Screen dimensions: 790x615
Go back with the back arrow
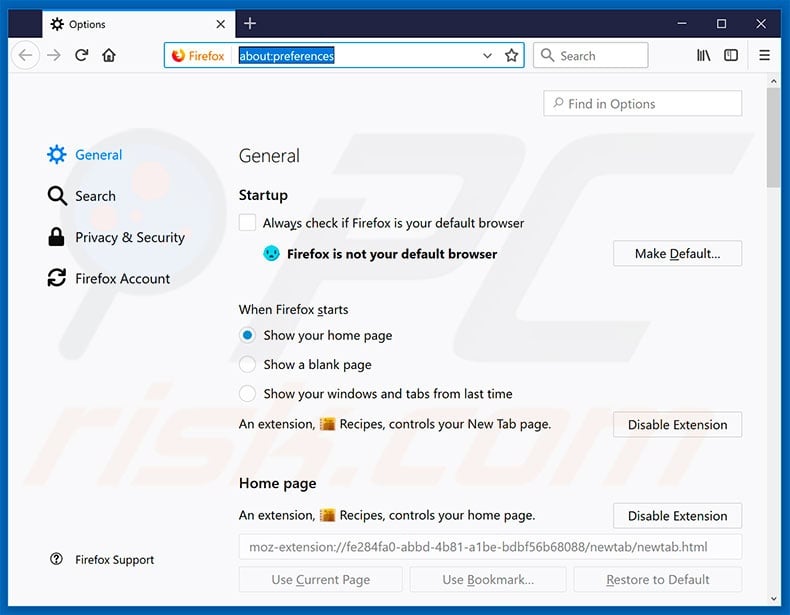(x=25, y=55)
